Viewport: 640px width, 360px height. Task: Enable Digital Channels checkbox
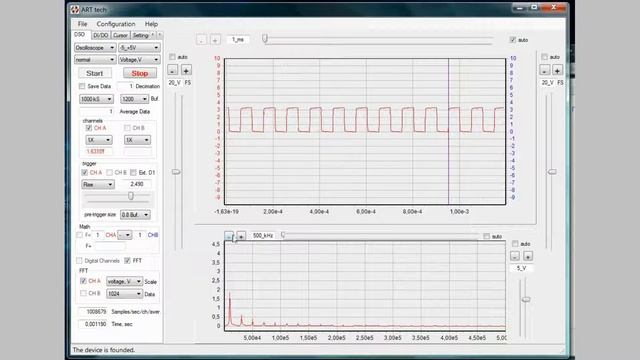pos(79,260)
